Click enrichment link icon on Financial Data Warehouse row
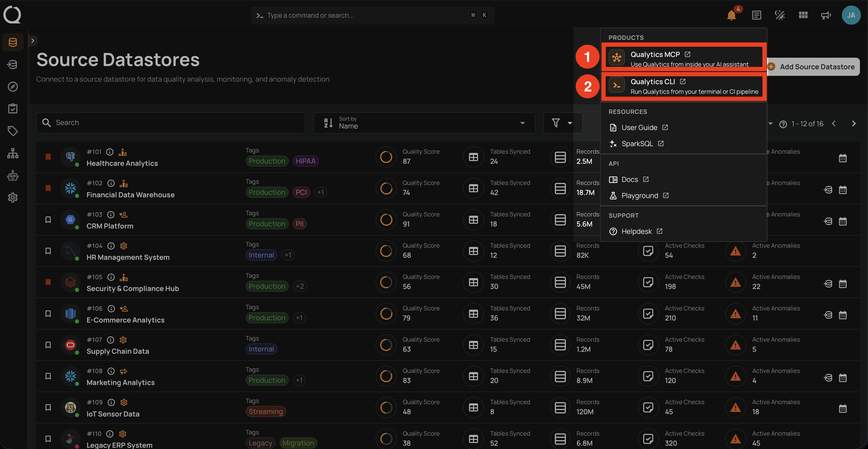This screenshot has height=449, width=868. (827, 190)
